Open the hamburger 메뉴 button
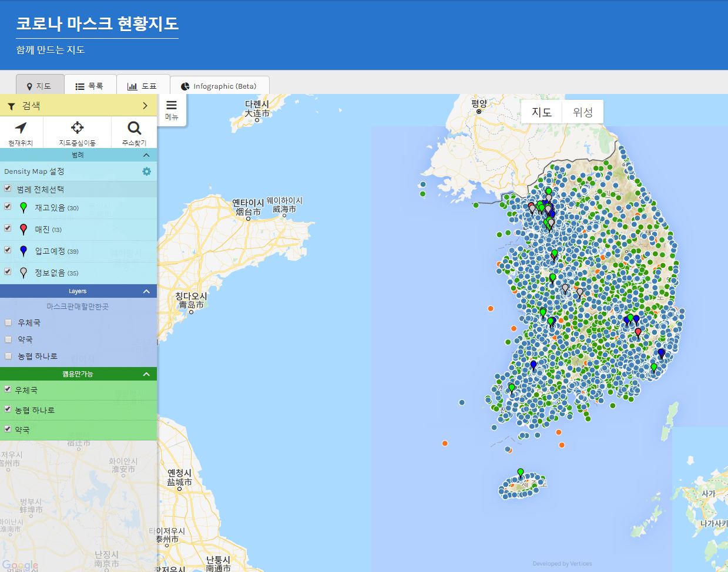Screen dimensions: 728x572 click(x=172, y=109)
